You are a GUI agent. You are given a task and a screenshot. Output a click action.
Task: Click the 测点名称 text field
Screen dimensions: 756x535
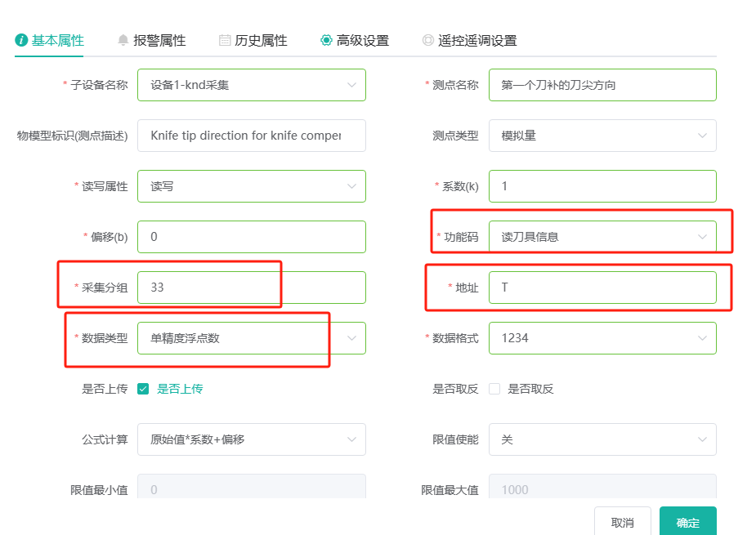click(x=602, y=85)
